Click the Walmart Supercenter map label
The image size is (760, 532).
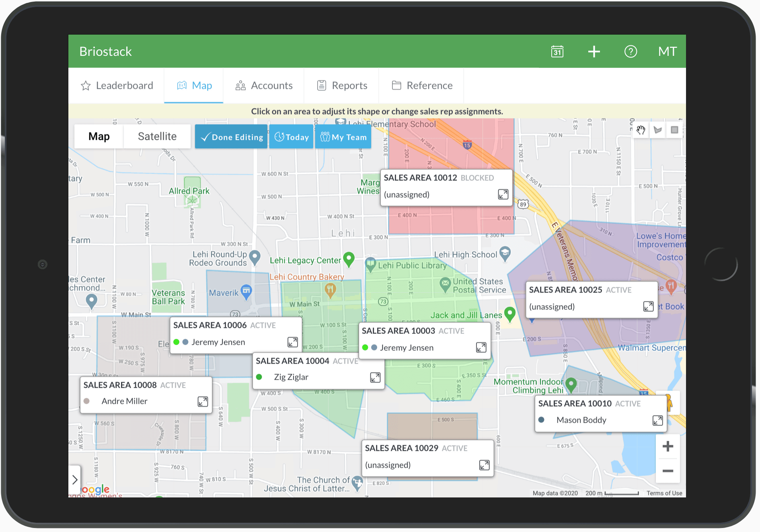click(651, 348)
